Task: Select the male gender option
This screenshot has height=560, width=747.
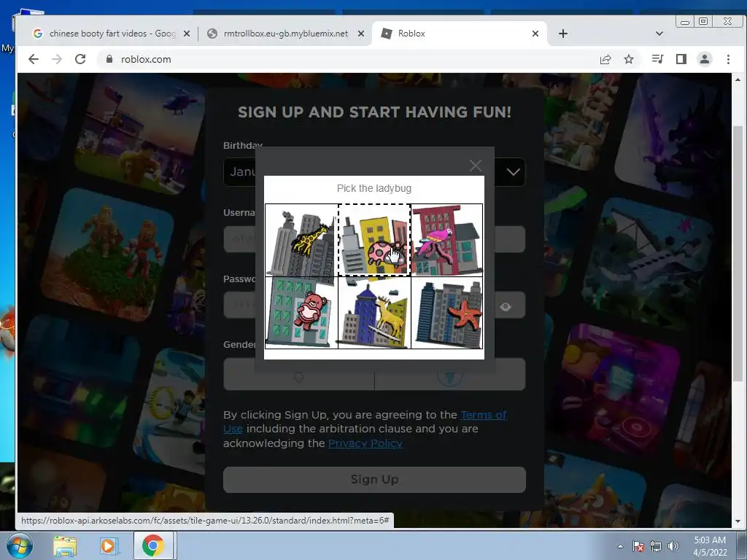Action: [x=450, y=375]
